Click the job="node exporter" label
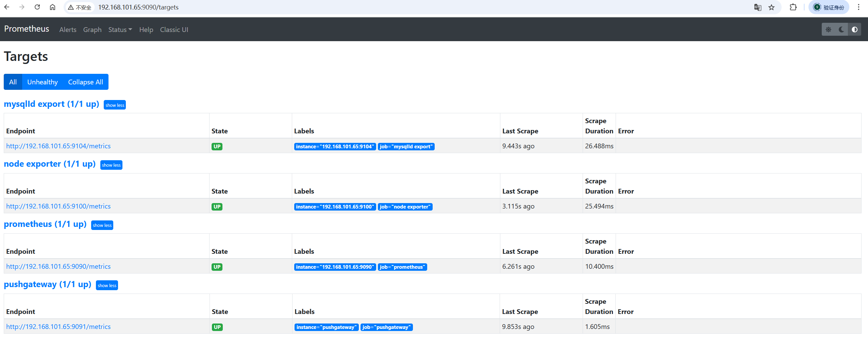868x348 pixels. pos(405,207)
